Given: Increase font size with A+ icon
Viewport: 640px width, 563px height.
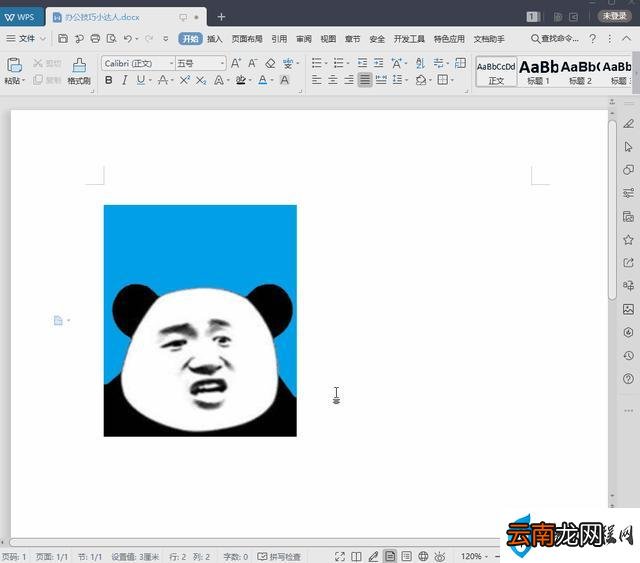Looking at the screenshot, I should (236, 63).
